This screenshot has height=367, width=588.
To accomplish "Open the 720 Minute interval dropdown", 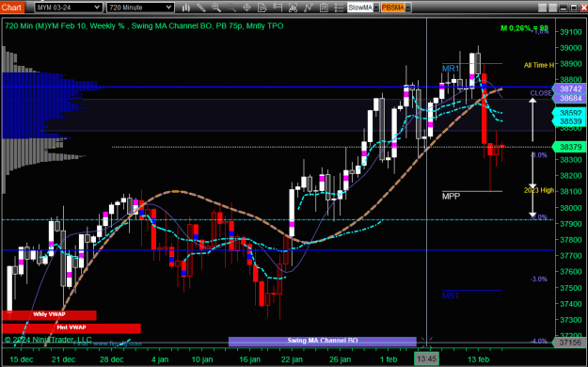I will tap(140, 8).
